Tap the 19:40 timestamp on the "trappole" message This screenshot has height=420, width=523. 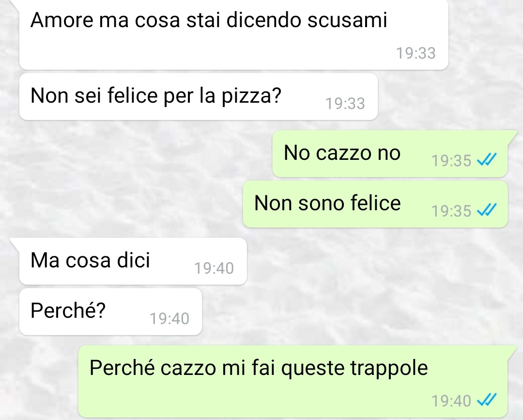coord(451,401)
